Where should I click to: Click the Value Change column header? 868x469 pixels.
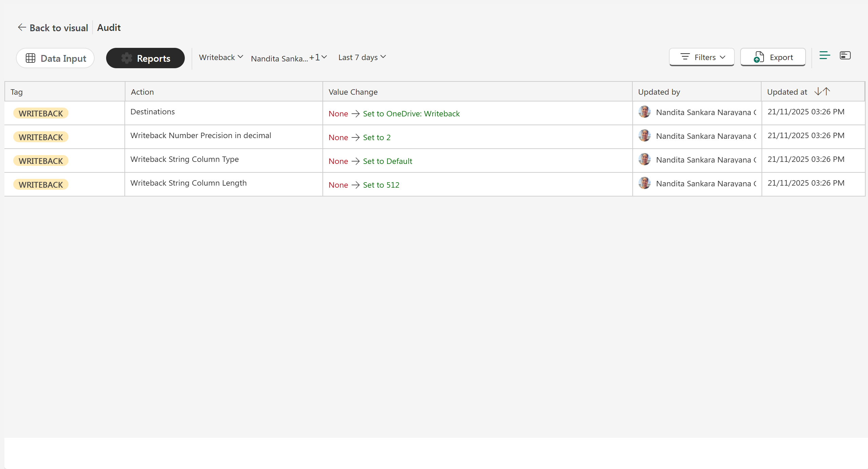point(353,92)
